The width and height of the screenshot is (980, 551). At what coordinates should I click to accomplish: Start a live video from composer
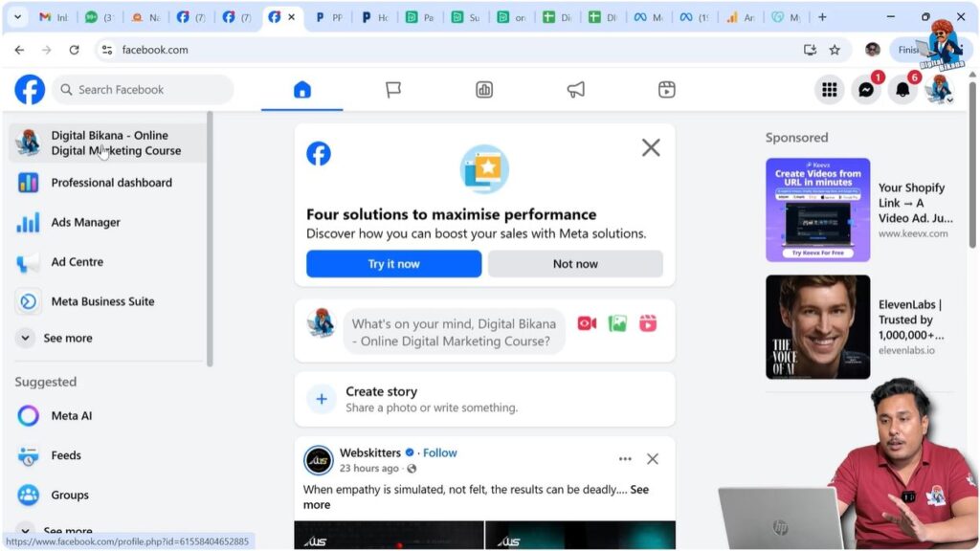click(587, 323)
